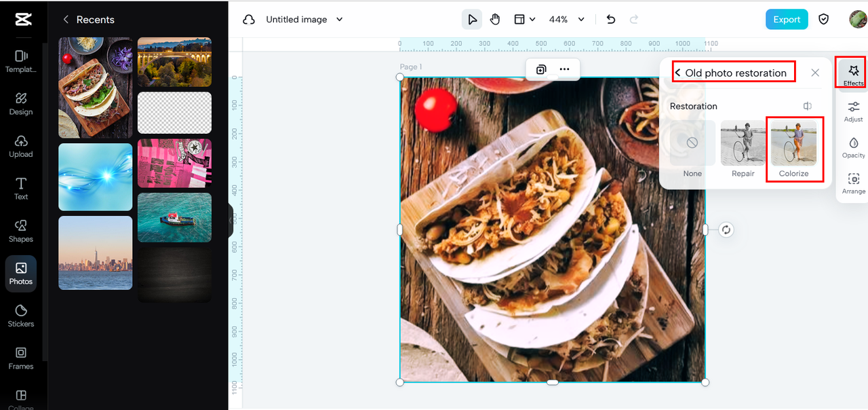Undo the last action
Image resolution: width=868 pixels, height=410 pixels.
pyautogui.click(x=611, y=20)
